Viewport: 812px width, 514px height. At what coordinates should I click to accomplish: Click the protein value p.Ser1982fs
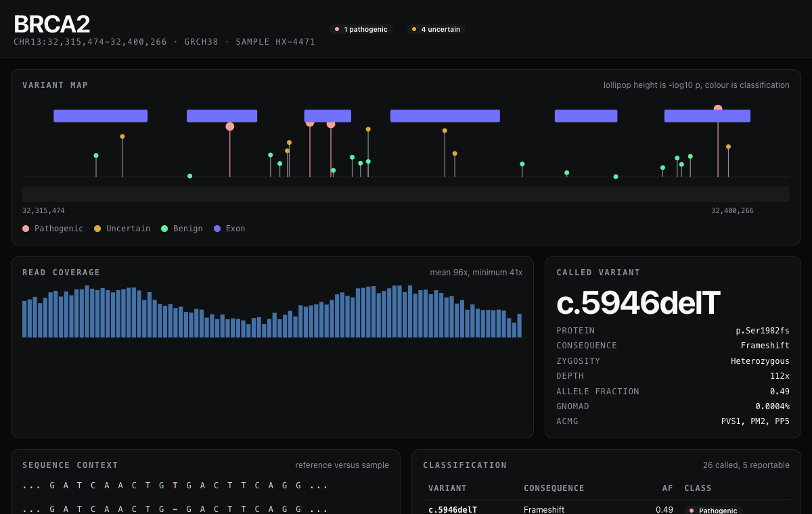coord(763,331)
